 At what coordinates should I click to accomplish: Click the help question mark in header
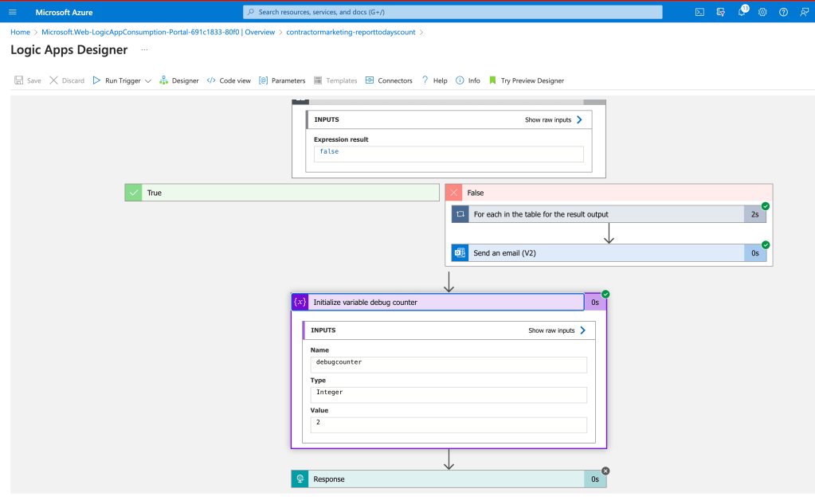pyautogui.click(x=783, y=12)
